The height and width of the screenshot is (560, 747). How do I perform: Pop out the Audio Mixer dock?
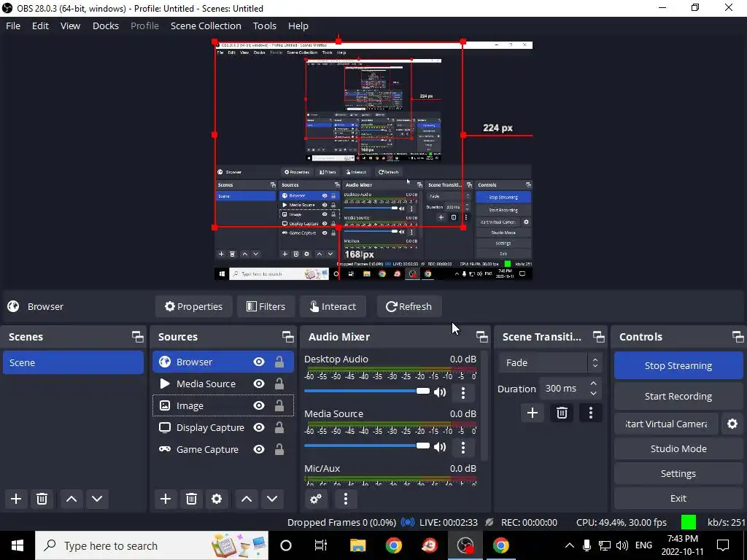[x=482, y=337]
